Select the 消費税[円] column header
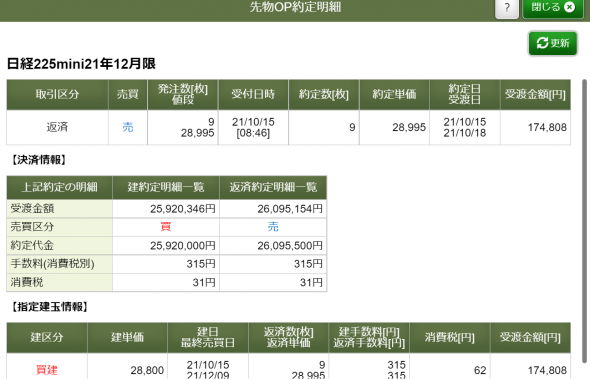Screen dimensions: 590x380 (x=450, y=337)
